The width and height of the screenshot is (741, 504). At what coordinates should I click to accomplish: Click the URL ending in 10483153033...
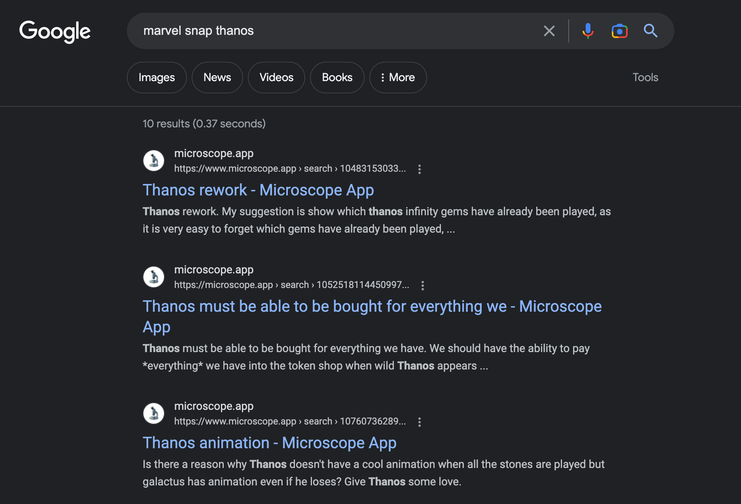290,169
